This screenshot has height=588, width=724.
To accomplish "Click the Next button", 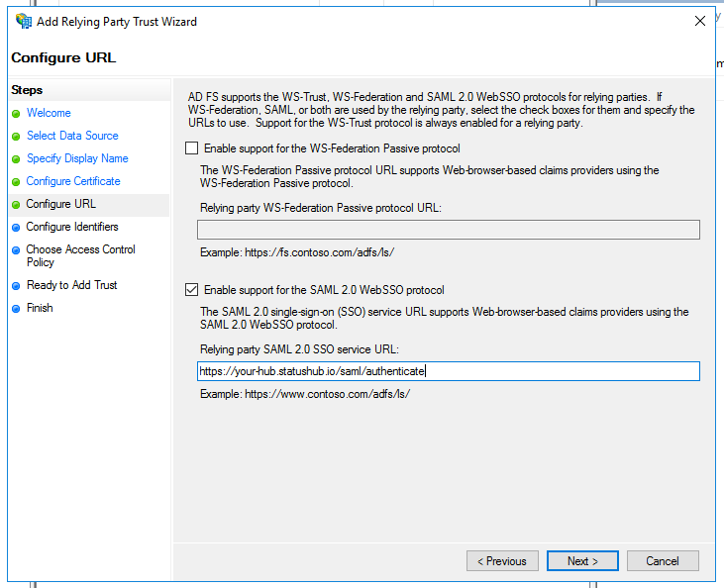I will (582, 560).
